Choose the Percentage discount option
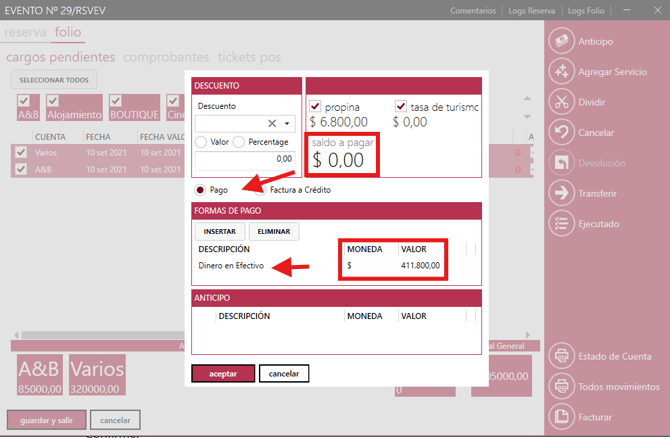670x438 pixels. pos(239,142)
